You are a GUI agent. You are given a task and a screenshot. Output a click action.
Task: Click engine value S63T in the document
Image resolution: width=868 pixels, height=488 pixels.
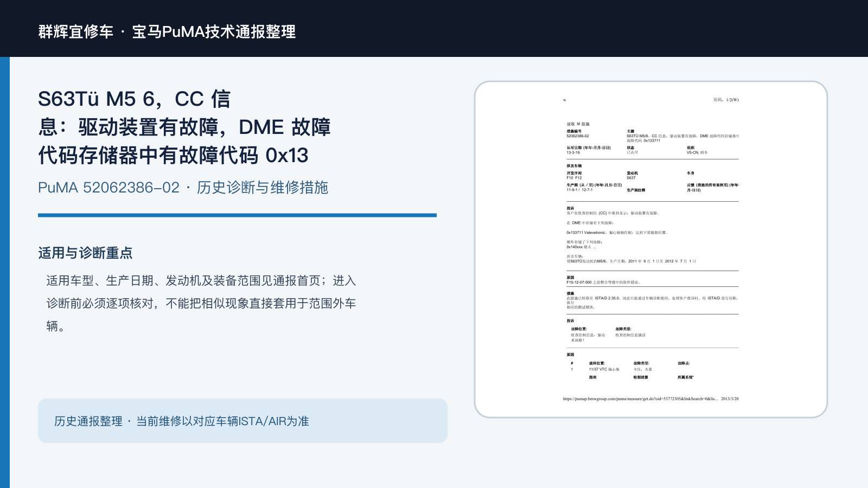pyautogui.click(x=631, y=178)
